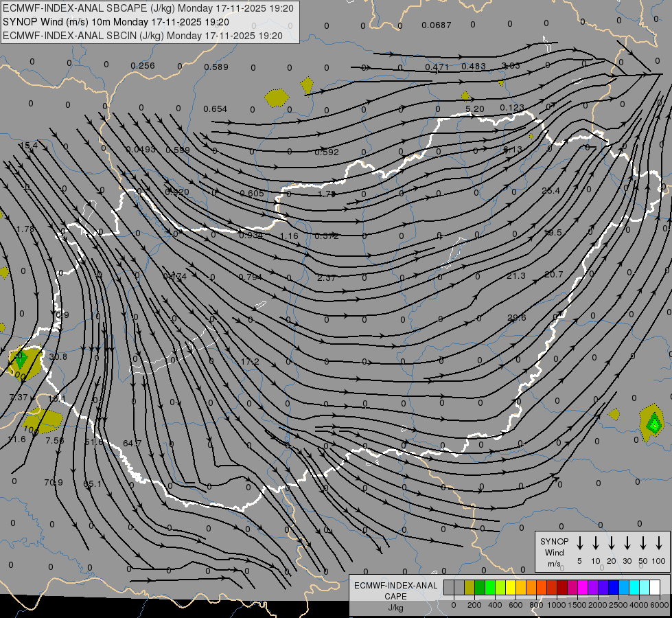Select the pure yellow CAPE legend swatch
The width and height of the screenshot is (672, 618).
pos(511,588)
